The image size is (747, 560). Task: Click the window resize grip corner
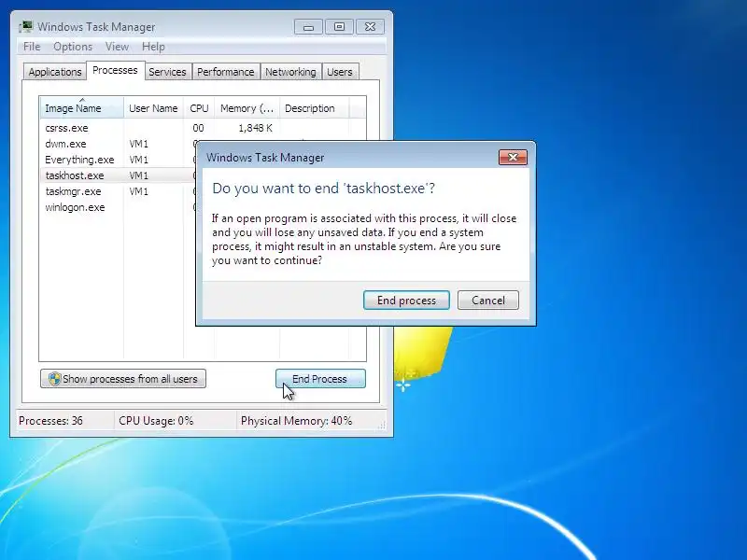coord(382,426)
